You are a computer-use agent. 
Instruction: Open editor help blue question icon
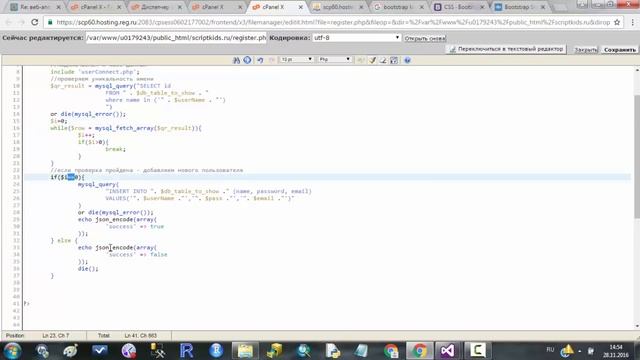(407, 60)
